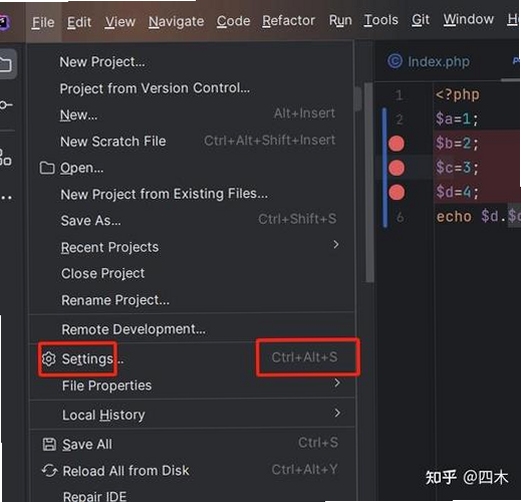The image size is (521, 502).
Task: Select Remote Development entry
Action: (x=134, y=329)
